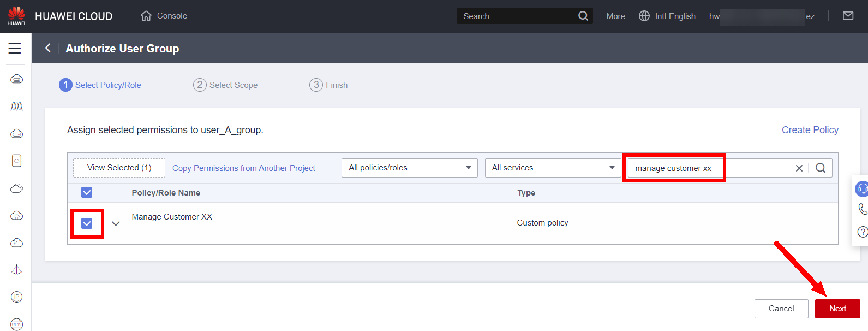The width and height of the screenshot is (868, 331).
Task: Open the More menu in top bar
Action: tap(615, 16)
